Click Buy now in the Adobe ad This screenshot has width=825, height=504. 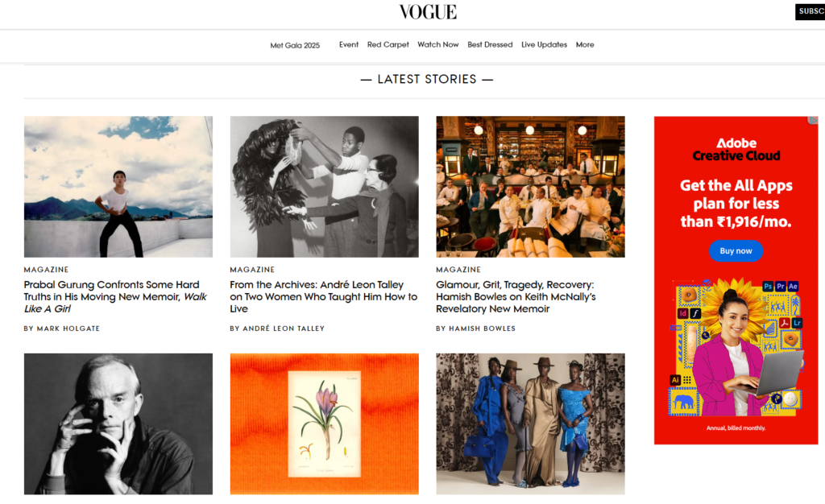tap(736, 250)
